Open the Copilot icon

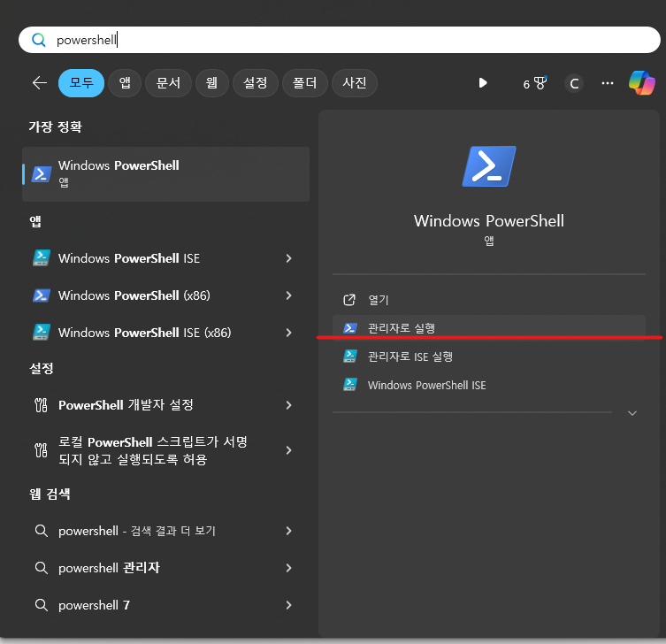[x=642, y=83]
